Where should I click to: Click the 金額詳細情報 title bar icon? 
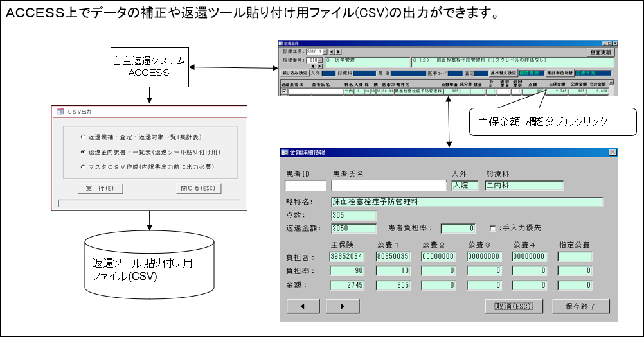tap(284, 152)
